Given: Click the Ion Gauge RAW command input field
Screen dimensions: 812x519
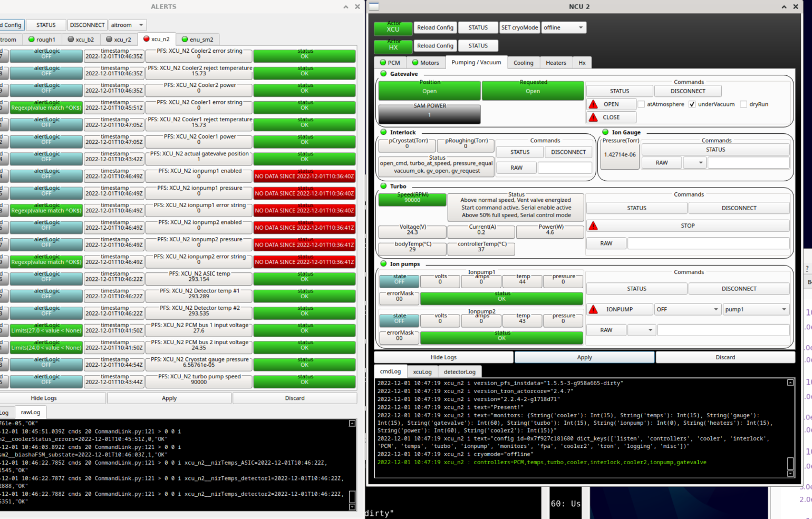Looking at the screenshot, I should click(x=748, y=163).
